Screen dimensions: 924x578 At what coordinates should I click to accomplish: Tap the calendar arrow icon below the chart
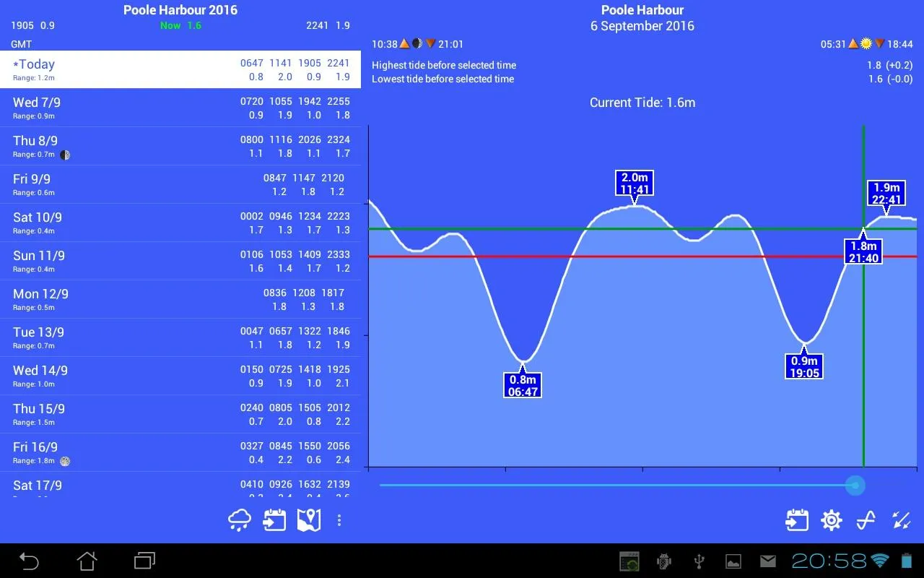point(797,520)
